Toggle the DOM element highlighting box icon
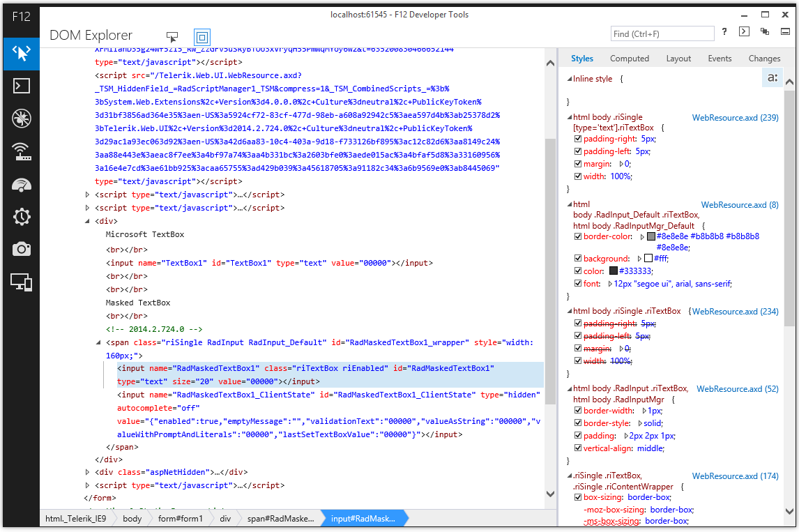 pos(201,37)
